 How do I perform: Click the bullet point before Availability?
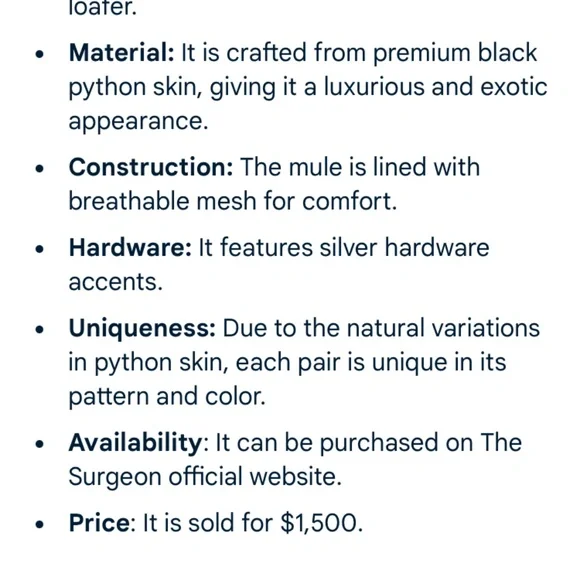(x=39, y=444)
